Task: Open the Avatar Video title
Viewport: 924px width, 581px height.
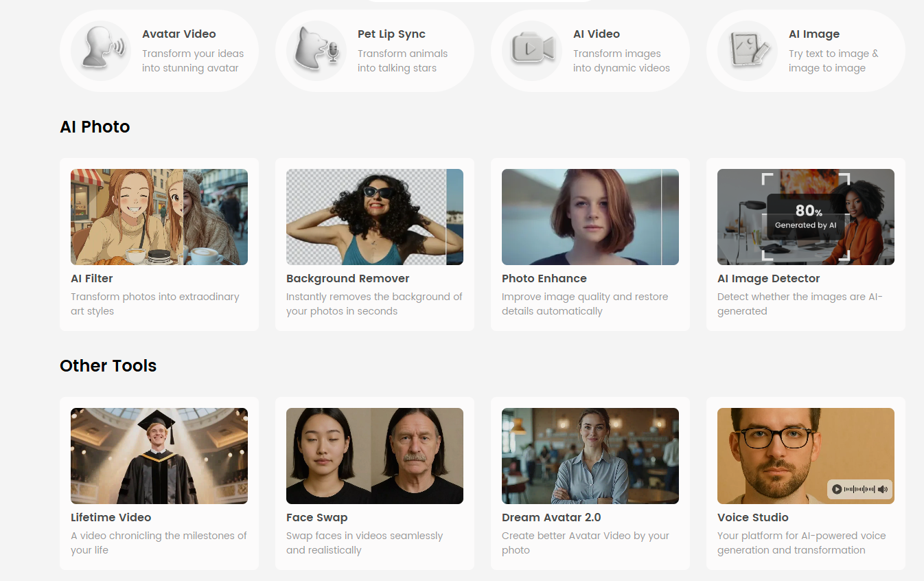Action: 179,34
